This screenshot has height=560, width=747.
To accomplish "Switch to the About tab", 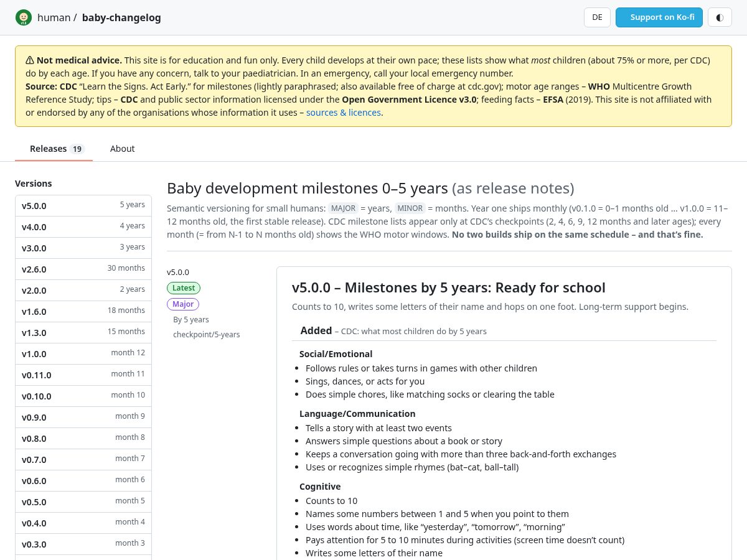I will click(x=122, y=149).
